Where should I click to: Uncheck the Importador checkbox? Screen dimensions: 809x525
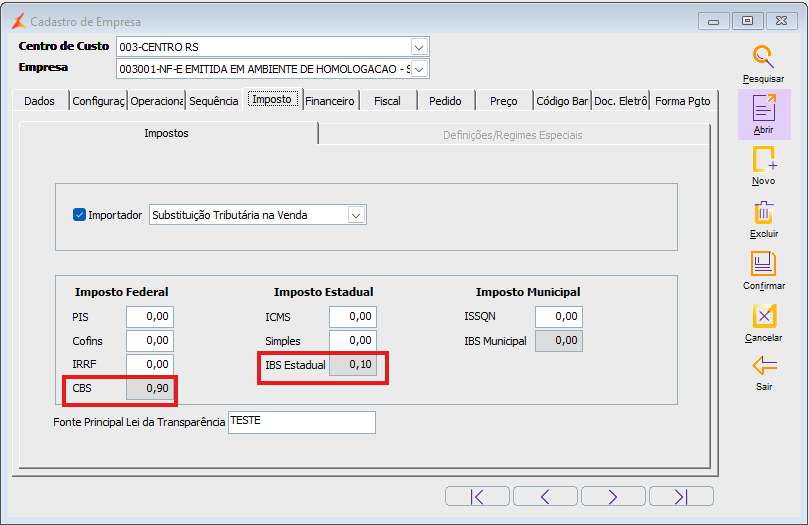79,215
